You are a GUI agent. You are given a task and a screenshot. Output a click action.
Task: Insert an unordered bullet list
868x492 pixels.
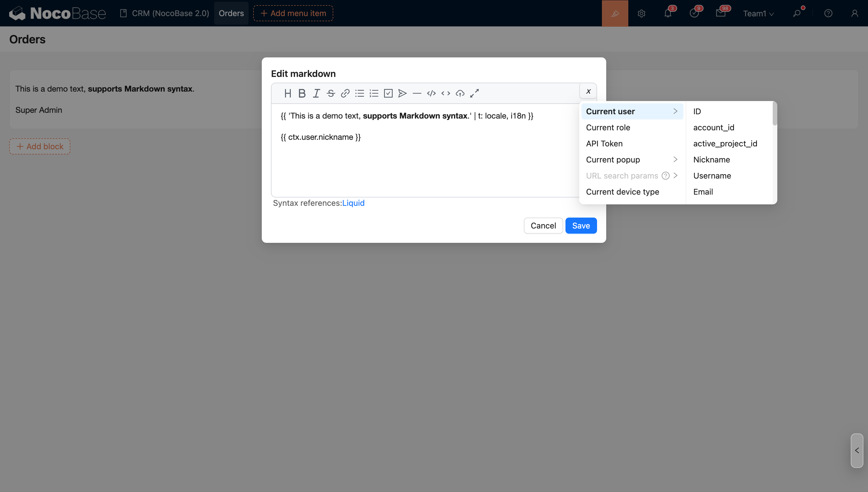(359, 93)
